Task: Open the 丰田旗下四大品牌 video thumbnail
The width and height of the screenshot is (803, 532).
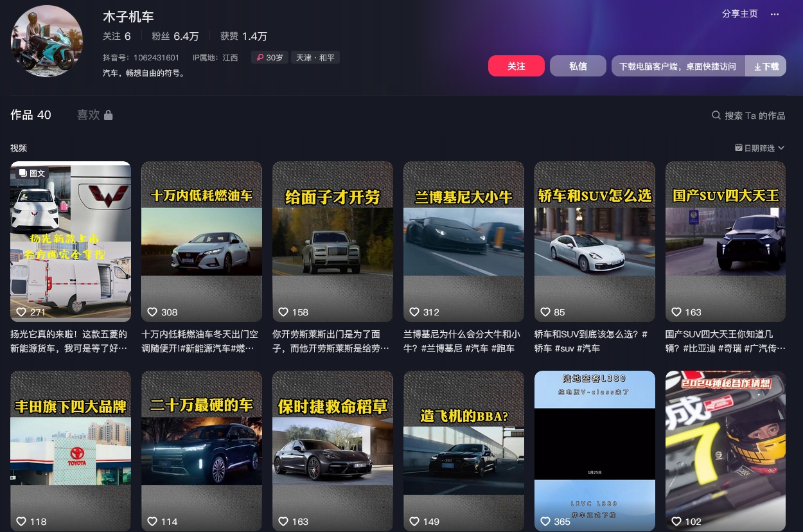Action: click(71, 451)
